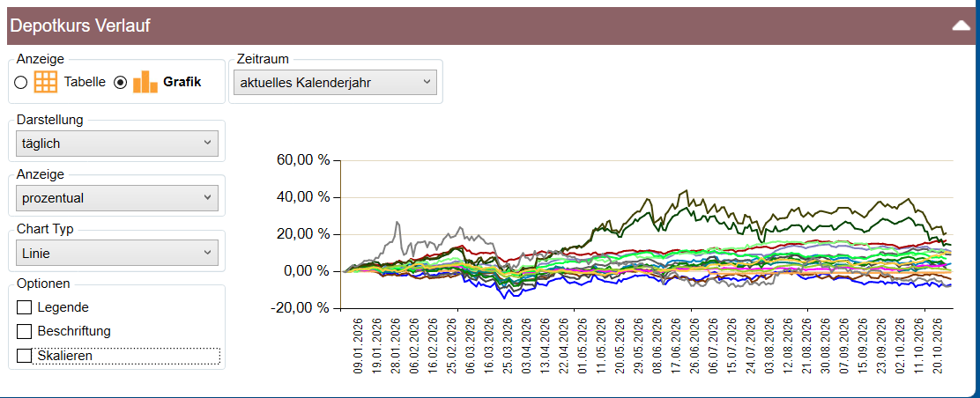Collapse the Depotkurs Verlauf panel arrow

(961, 26)
